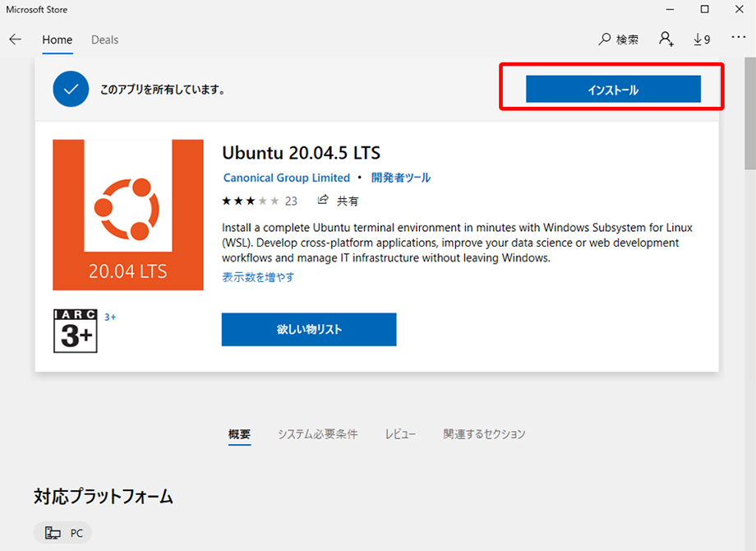Expand description with 表示数を増やす
Viewport: 756px width, 551px height.
tap(258, 277)
